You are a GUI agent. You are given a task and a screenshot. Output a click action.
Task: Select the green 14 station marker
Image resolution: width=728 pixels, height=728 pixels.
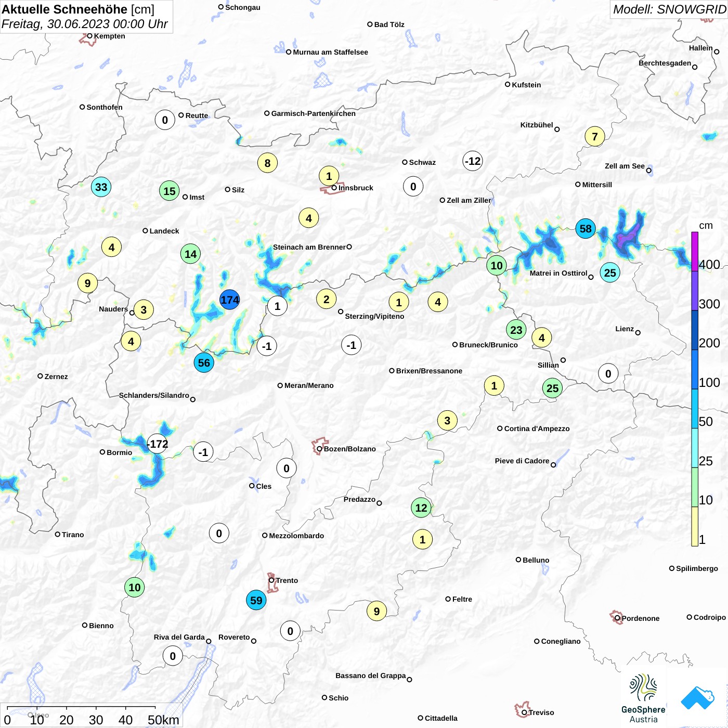tap(191, 254)
